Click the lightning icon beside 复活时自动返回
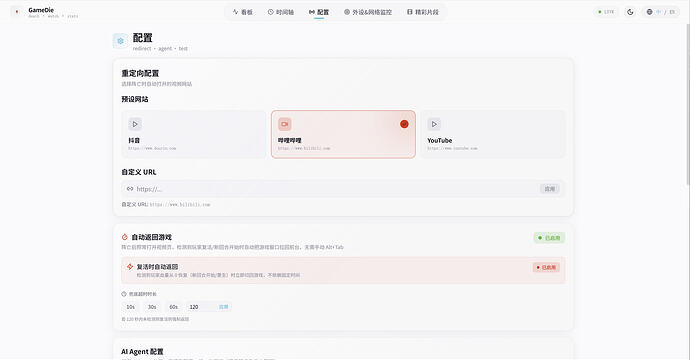Image resolution: width=690 pixels, height=360 pixels. point(130,267)
